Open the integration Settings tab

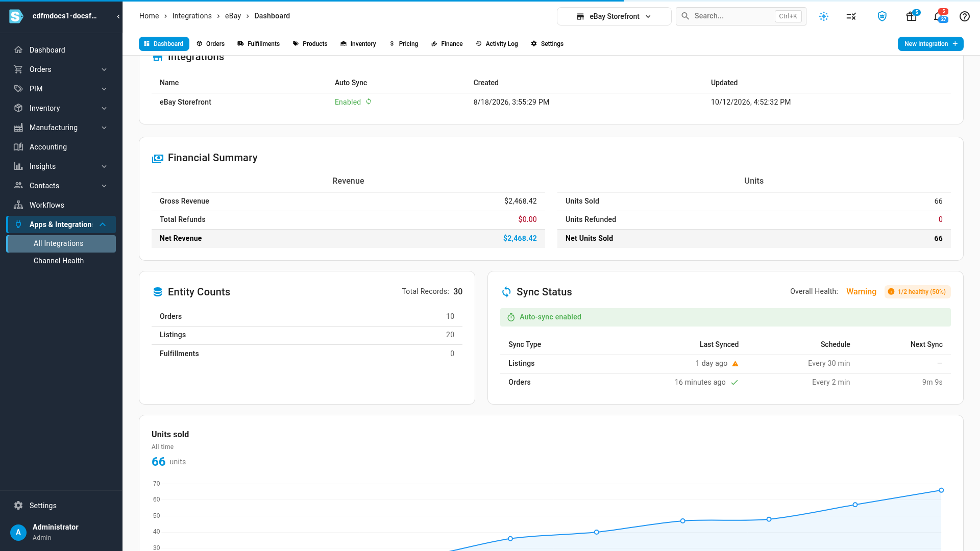547,44
